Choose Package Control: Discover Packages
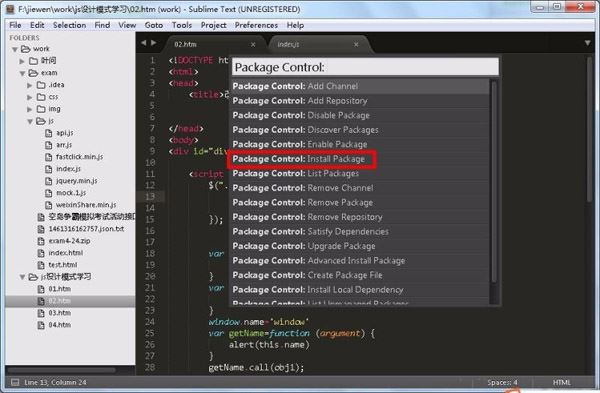Screen dimensions: 600x393 click(x=360, y=130)
